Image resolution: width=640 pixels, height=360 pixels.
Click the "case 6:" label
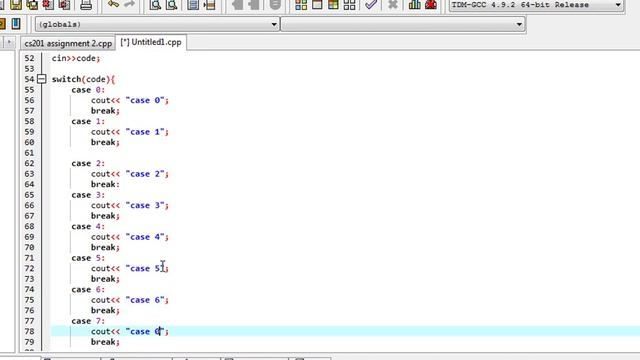(x=88, y=289)
